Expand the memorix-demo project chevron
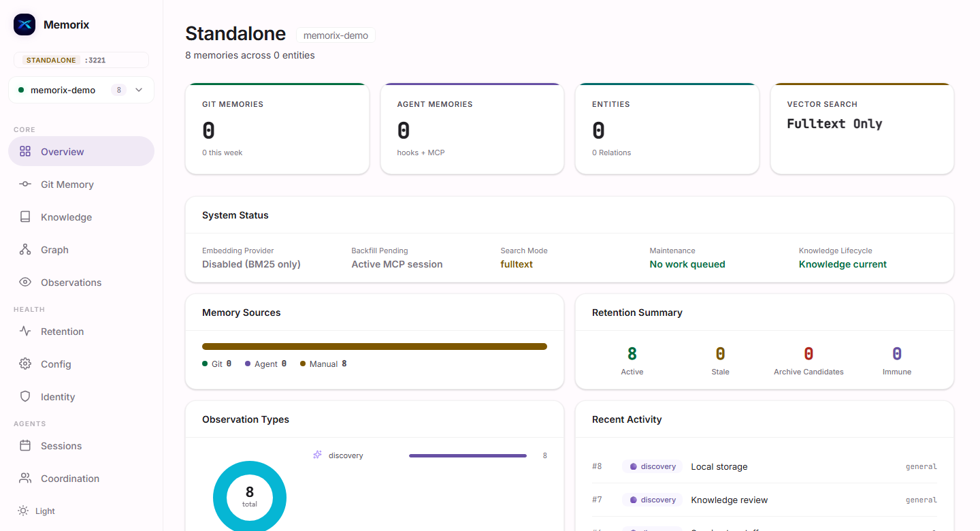This screenshot has width=980, height=531. coord(139,90)
